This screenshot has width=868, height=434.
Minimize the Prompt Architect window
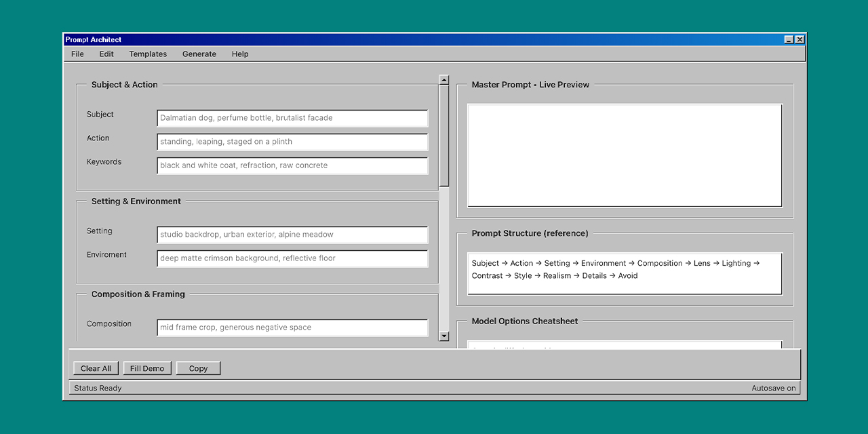coord(789,40)
